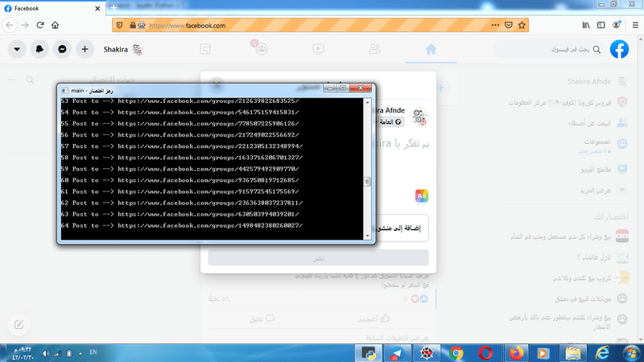The image size is (644, 362).
Task: Open a new browser tab
Action: 114,7
